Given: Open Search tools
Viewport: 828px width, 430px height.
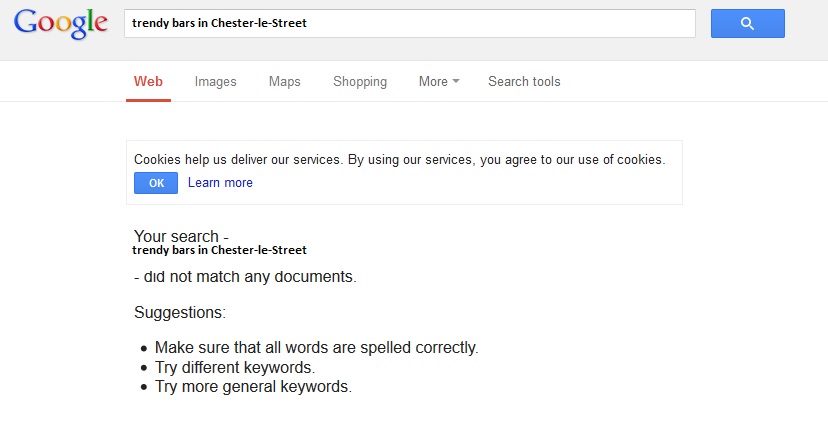Looking at the screenshot, I should [524, 82].
